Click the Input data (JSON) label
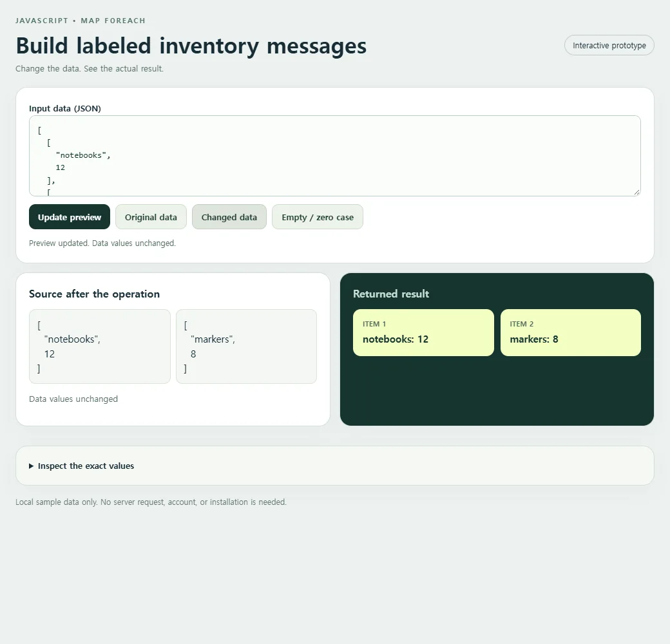The width and height of the screenshot is (670, 644). point(65,108)
